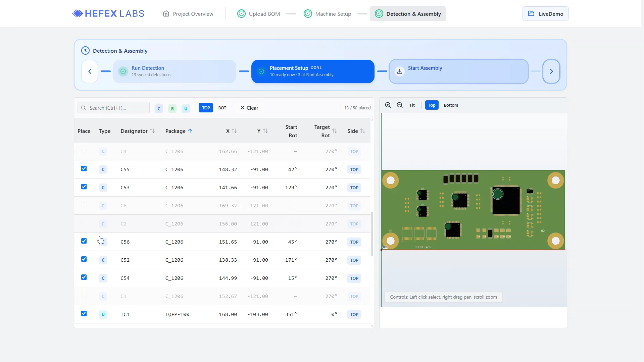Viewport: 644px width, 362px height.
Task: Go to previous step with left chevron
Action: pos(90,71)
